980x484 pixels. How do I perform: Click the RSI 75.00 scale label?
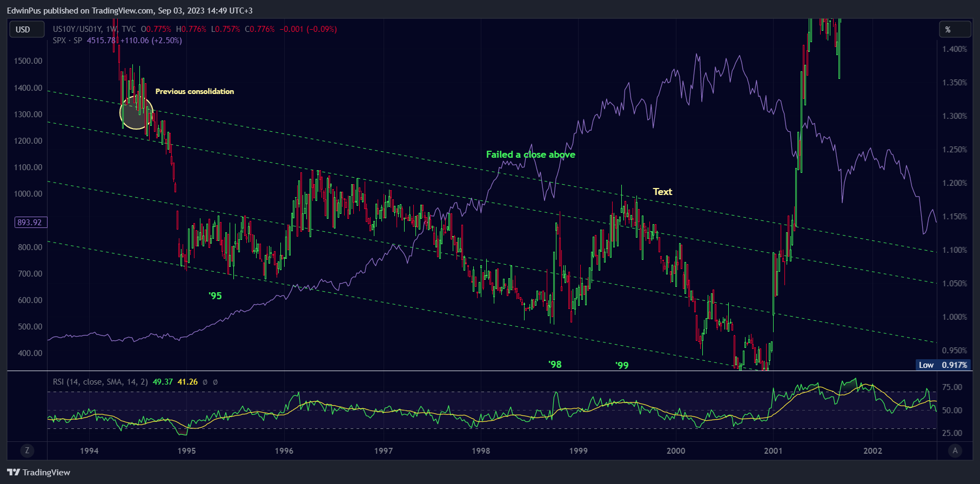click(952, 387)
